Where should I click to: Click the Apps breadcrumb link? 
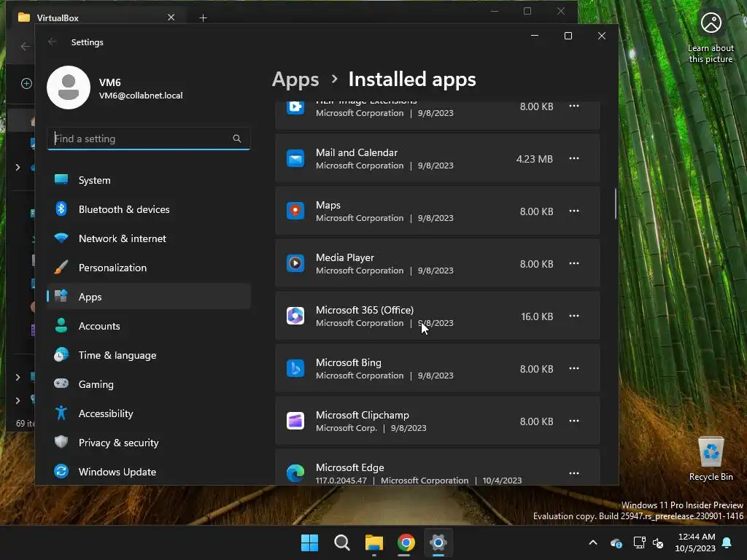(x=295, y=79)
